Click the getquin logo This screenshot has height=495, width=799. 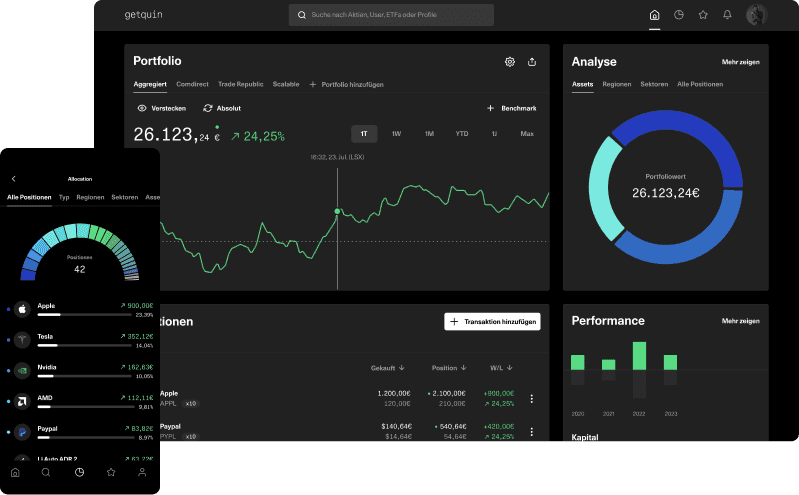pyautogui.click(x=143, y=15)
